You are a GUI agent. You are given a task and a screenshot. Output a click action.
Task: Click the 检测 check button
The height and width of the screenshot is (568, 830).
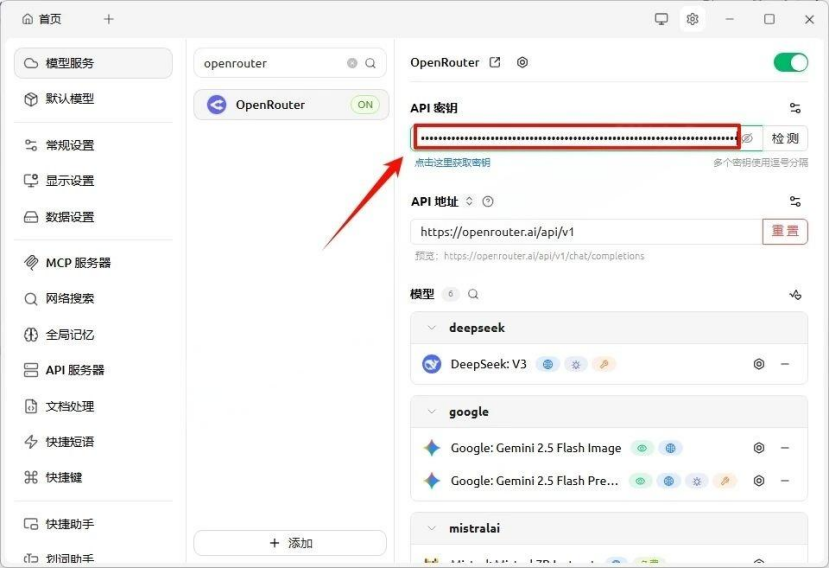pyautogui.click(x=786, y=139)
